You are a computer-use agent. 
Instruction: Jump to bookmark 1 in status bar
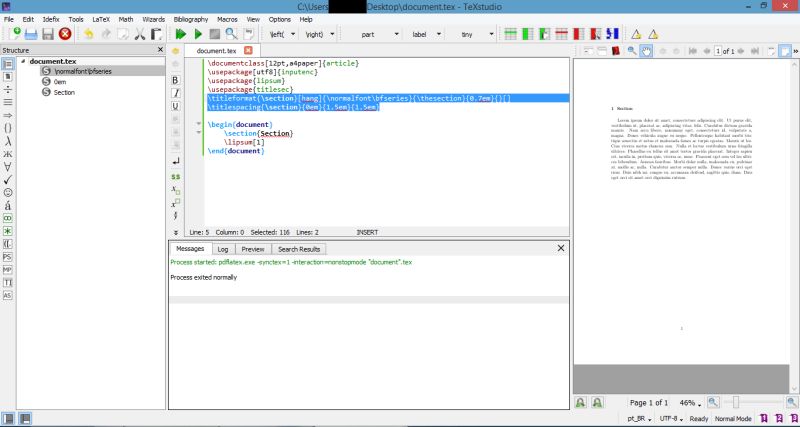coord(764,418)
